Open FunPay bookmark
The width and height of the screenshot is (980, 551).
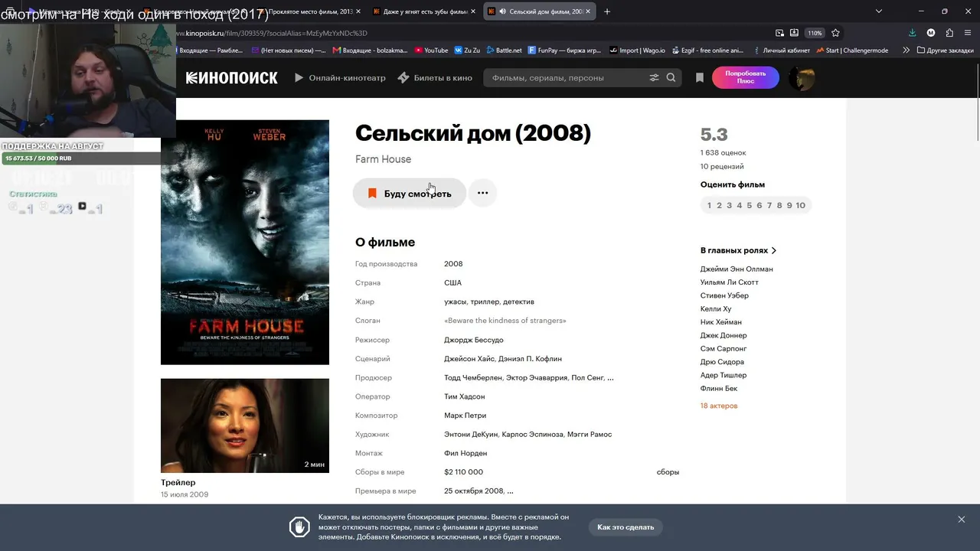tap(564, 51)
